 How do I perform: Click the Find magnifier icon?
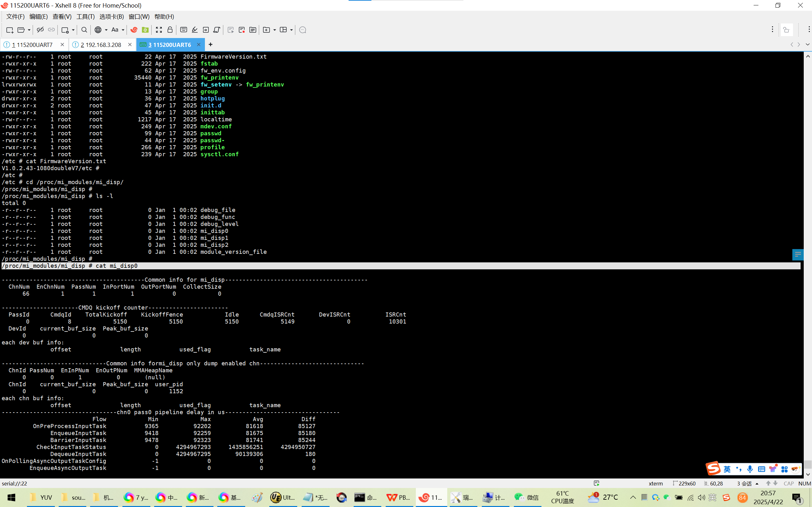[84, 30]
